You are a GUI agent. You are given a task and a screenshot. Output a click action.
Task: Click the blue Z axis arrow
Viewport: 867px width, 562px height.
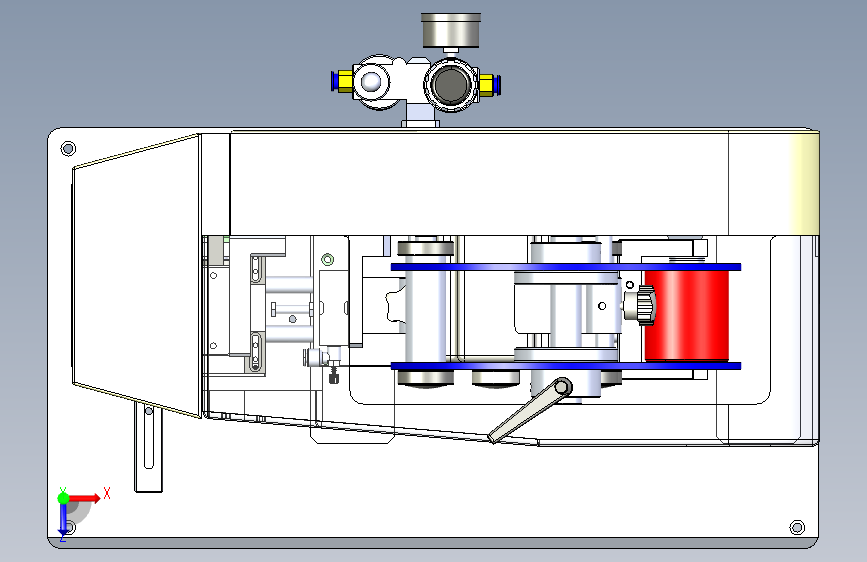pyautogui.click(x=63, y=519)
